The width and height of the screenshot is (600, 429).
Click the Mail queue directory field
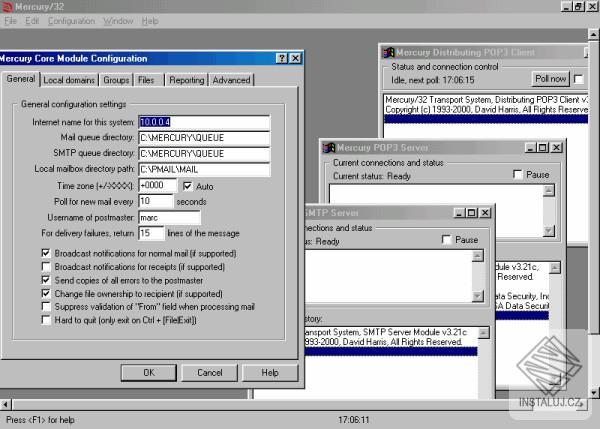tap(204, 138)
